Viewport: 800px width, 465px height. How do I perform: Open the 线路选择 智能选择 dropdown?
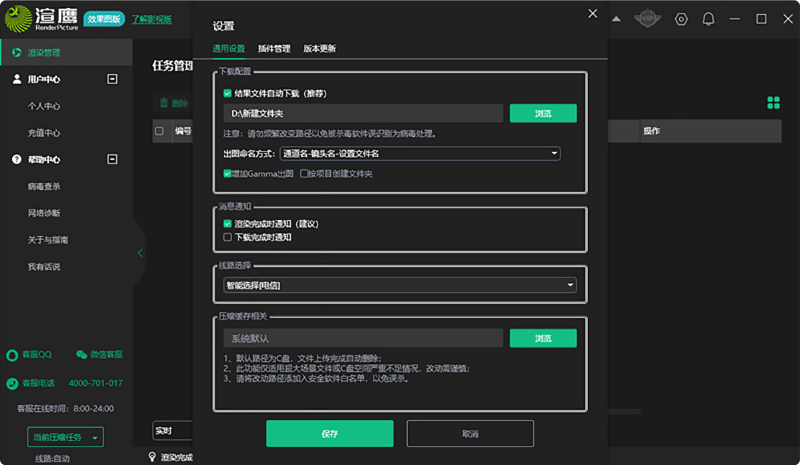[x=400, y=285]
